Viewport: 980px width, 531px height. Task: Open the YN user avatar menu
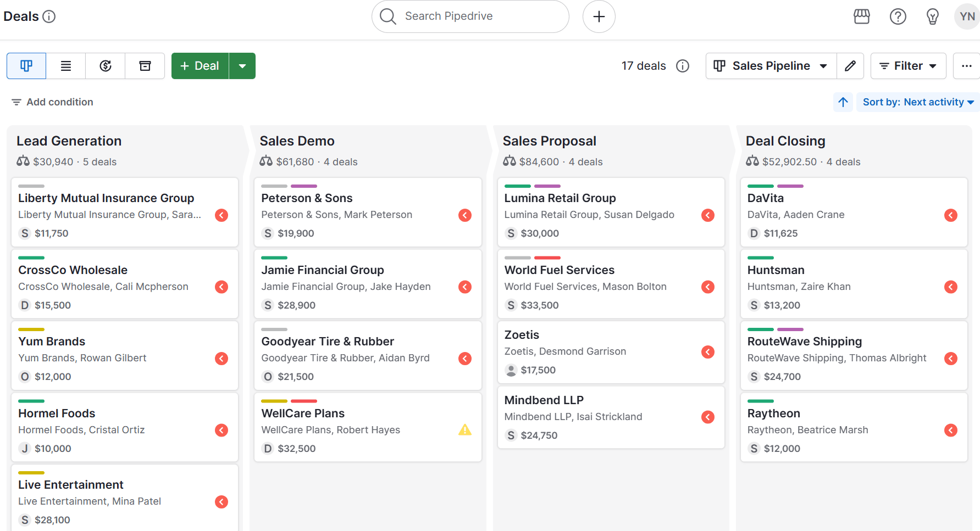(967, 16)
